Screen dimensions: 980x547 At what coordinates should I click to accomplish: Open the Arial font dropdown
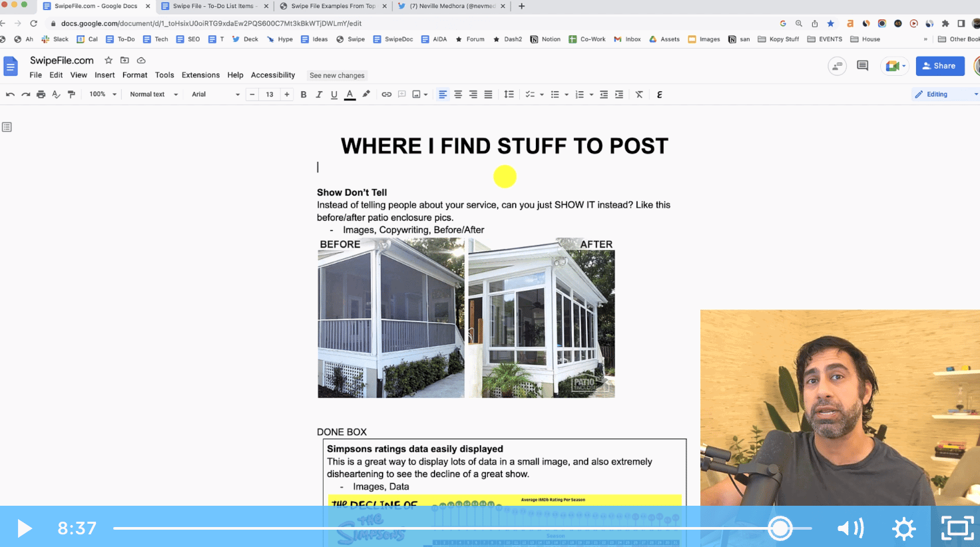(216, 94)
